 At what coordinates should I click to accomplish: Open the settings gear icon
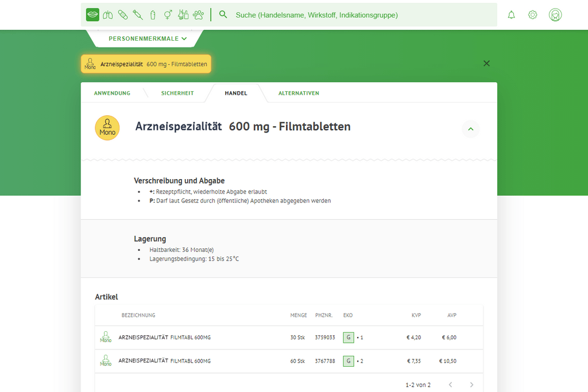click(x=532, y=14)
